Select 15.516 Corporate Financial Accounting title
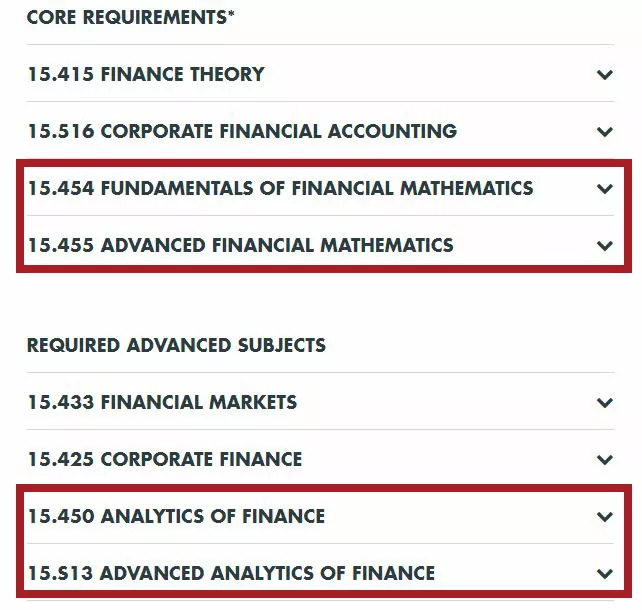The height and width of the screenshot is (610, 642). click(242, 131)
